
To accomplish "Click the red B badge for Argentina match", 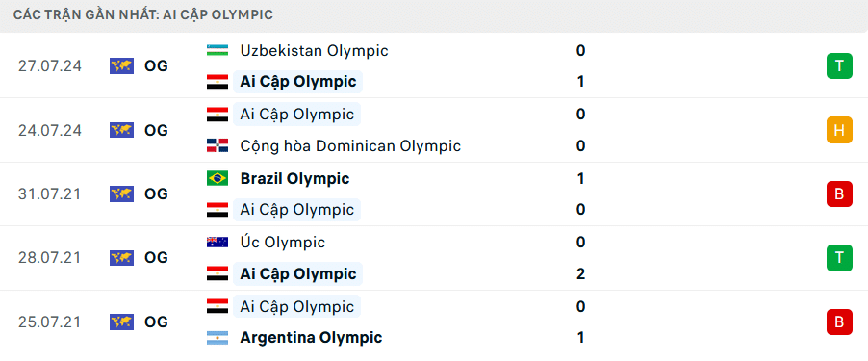I will point(839,322).
